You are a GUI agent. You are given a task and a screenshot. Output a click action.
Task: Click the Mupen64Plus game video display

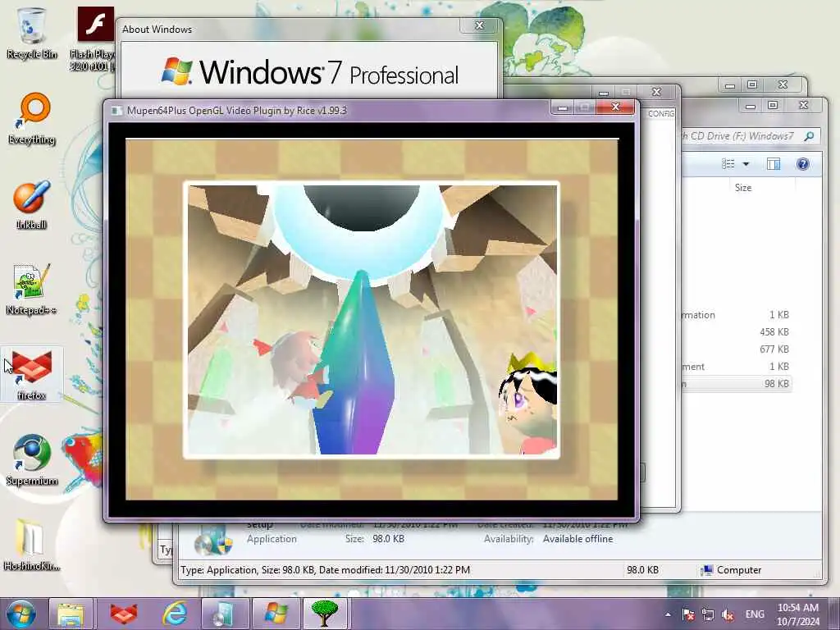pos(372,319)
